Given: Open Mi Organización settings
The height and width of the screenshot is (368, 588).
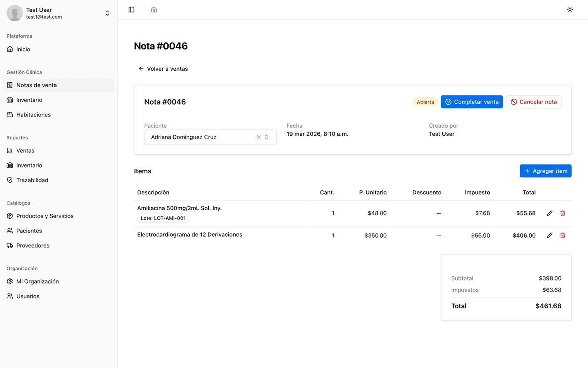Looking at the screenshot, I should coord(38,281).
